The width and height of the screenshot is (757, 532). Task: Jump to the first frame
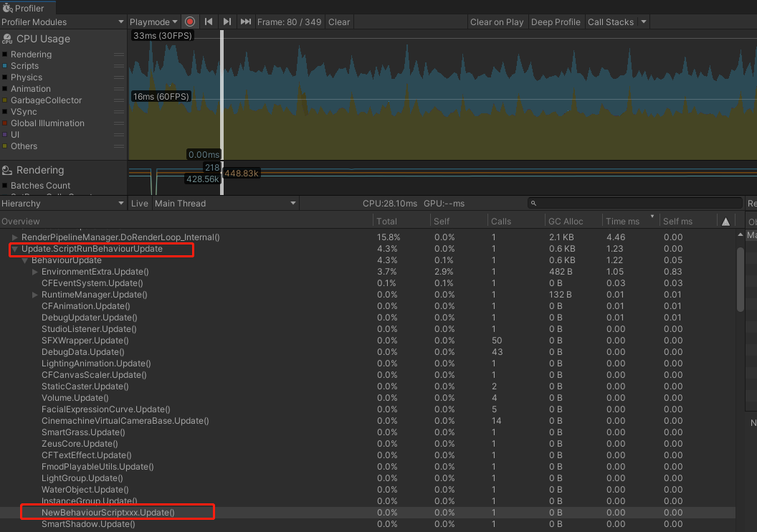click(209, 22)
